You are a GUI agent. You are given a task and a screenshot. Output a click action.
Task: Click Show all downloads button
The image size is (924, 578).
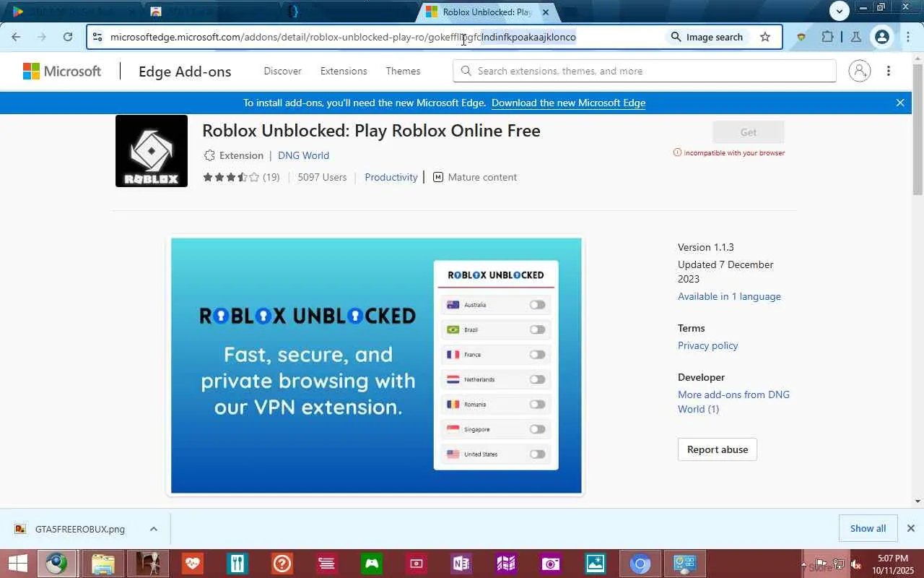coord(868,528)
